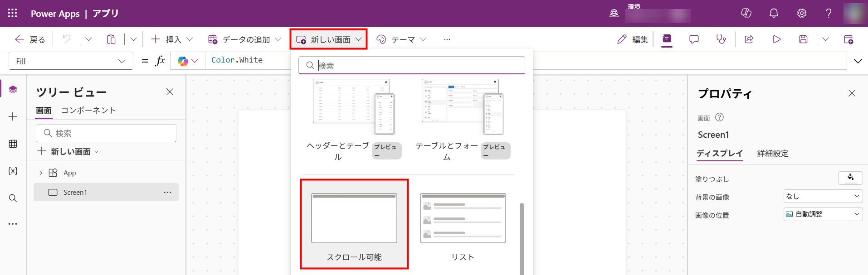This screenshot has width=868, height=275.
Task: Open the 塗りつぶし fill color picker
Action: 850,178
